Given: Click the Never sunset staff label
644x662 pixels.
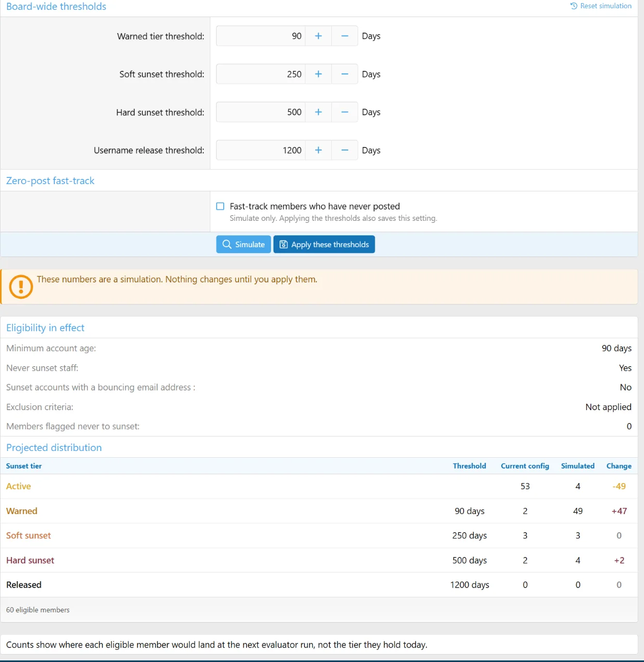Looking at the screenshot, I should pos(42,368).
